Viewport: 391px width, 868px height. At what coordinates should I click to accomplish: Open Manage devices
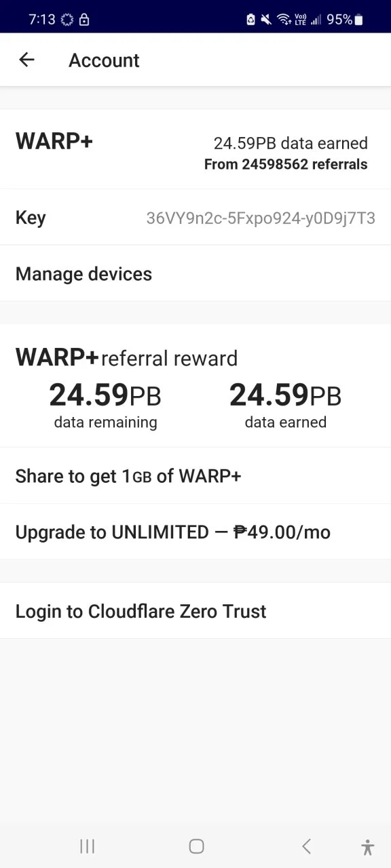195,274
